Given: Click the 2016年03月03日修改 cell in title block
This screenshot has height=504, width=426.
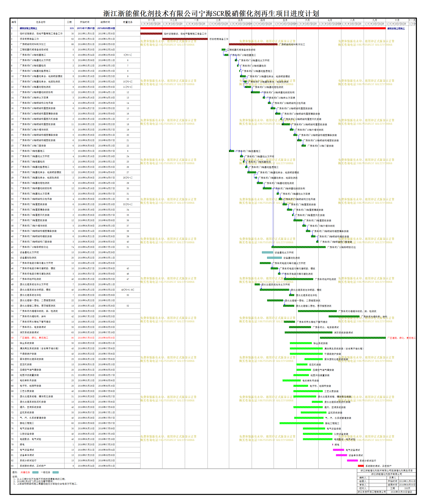Looking at the screenshot, I should point(401,492).
